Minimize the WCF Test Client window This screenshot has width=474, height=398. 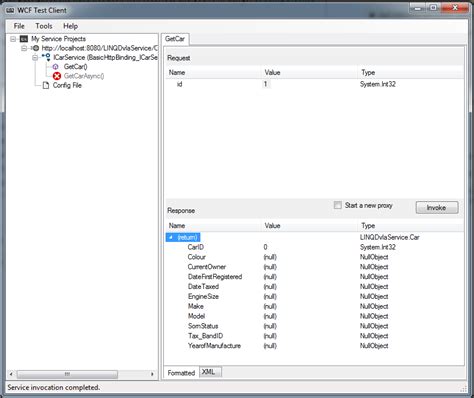417,8
